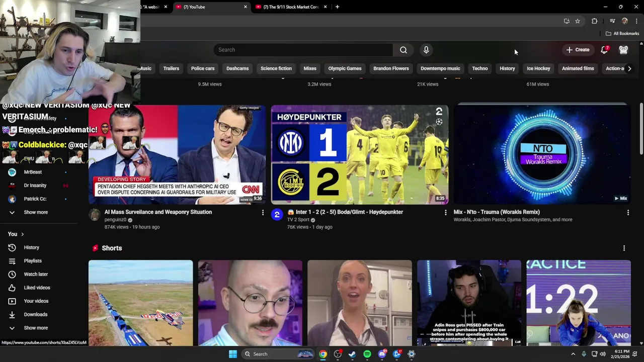The height and width of the screenshot is (362, 644).
Task: Open Your videos in the sidebar
Action: pos(36,301)
